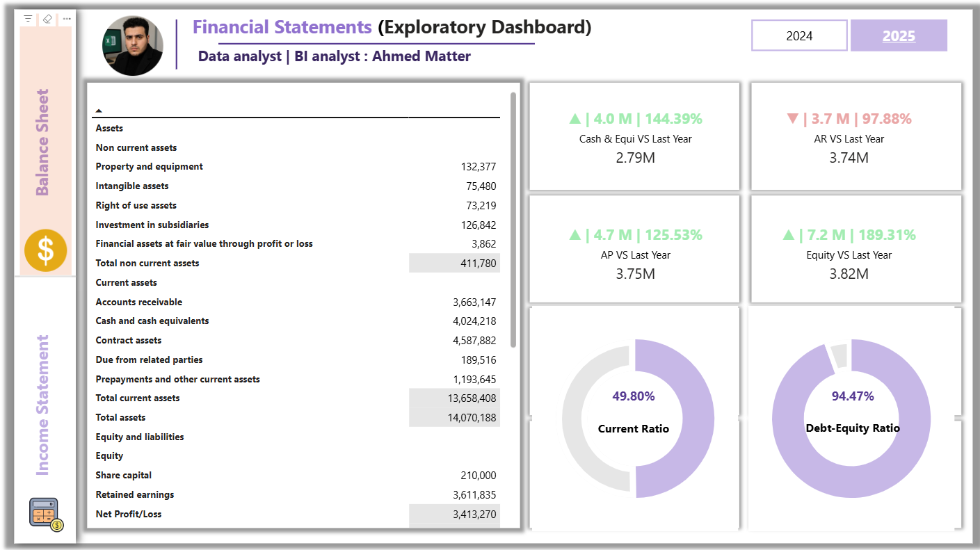This screenshot has height=550, width=980.
Task: Click the 94.47% value in the Debt-Equity chart
Action: point(853,396)
